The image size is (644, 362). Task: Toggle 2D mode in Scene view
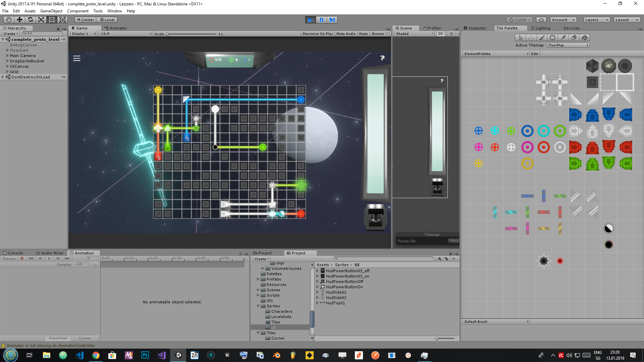pos(440,34)
